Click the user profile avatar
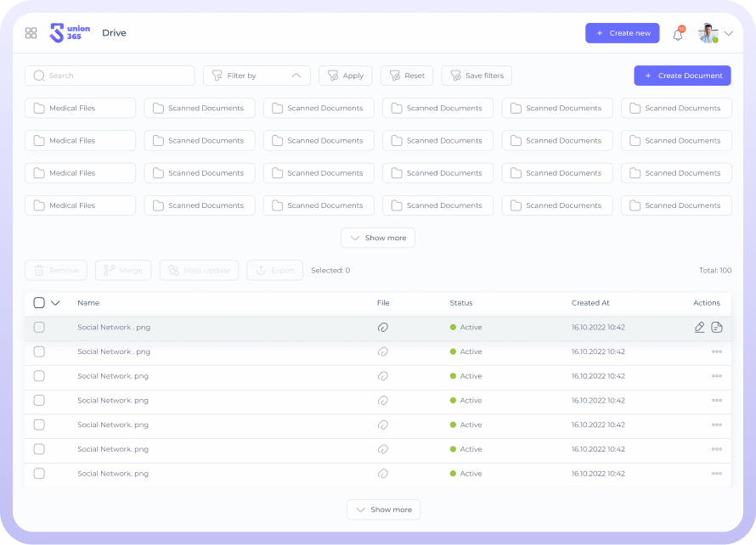The image size is (756, 545). (x=708, y=33)
